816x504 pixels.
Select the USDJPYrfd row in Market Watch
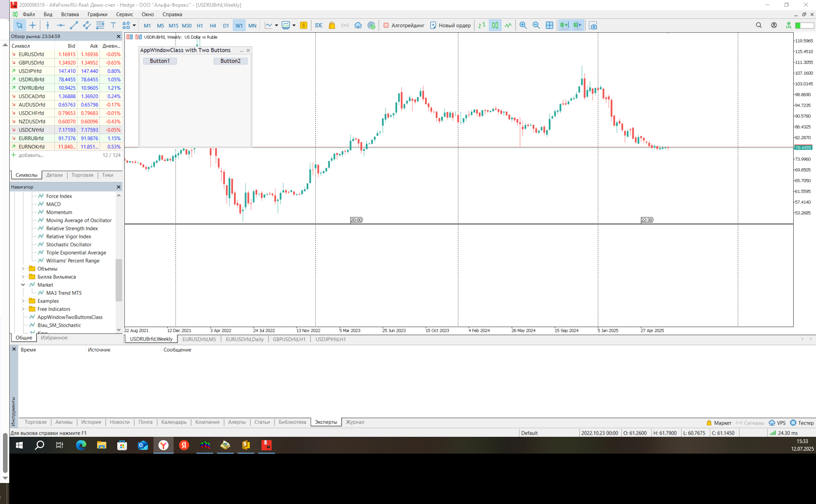click(30, 71)
